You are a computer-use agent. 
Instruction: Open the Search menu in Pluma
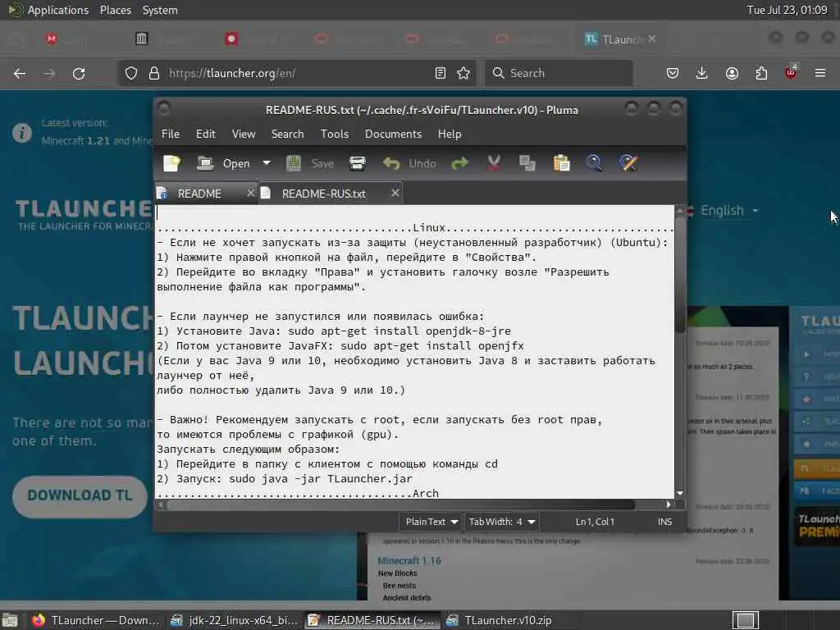pos(287,134)
